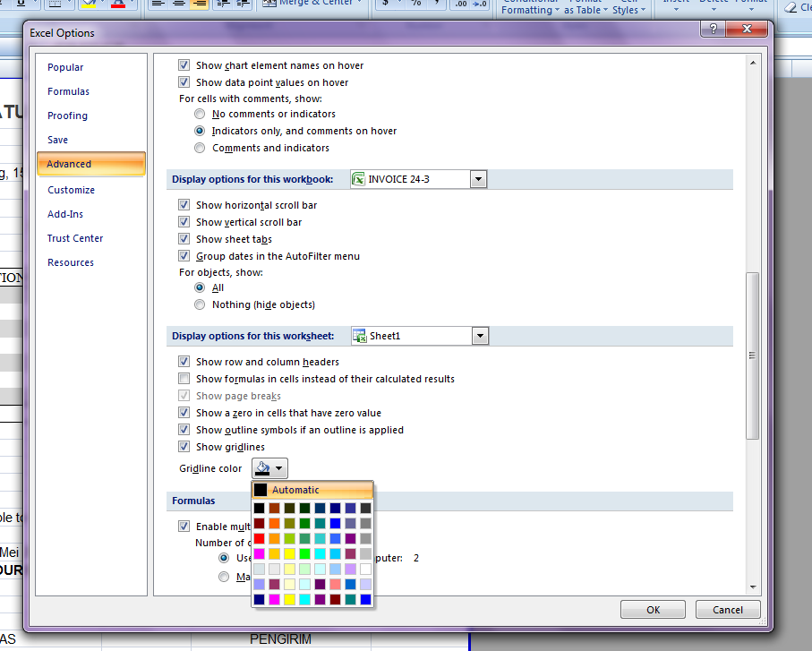Toggle the Enable multi-threaded calculation checkbox
This screenshot has height=651, width=812.
(x=184, y=527)
